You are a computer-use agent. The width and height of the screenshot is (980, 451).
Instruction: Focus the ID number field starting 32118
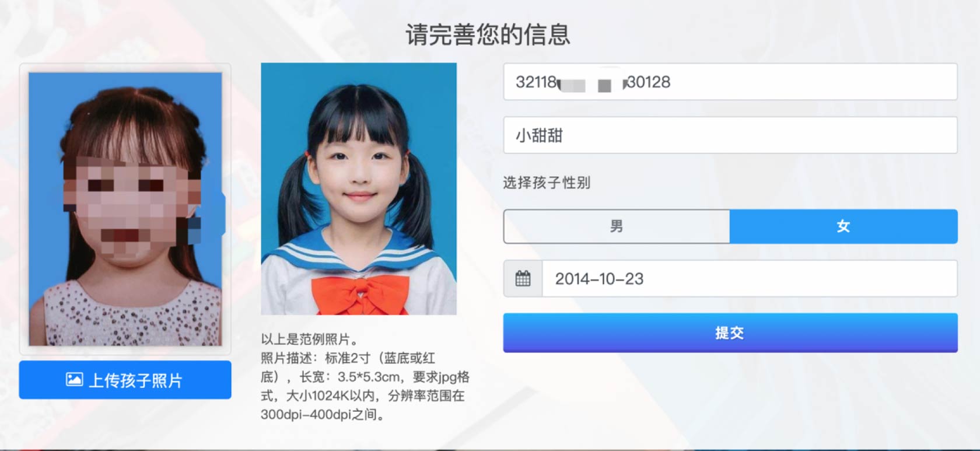point(730,82)
